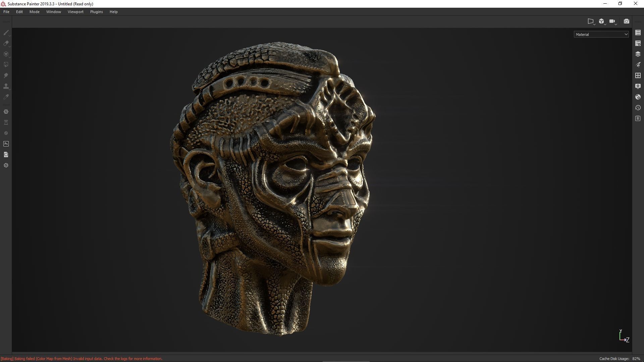Open the Log panel
This screenshot has width=644, height=362.
click(x=638, y=118)
